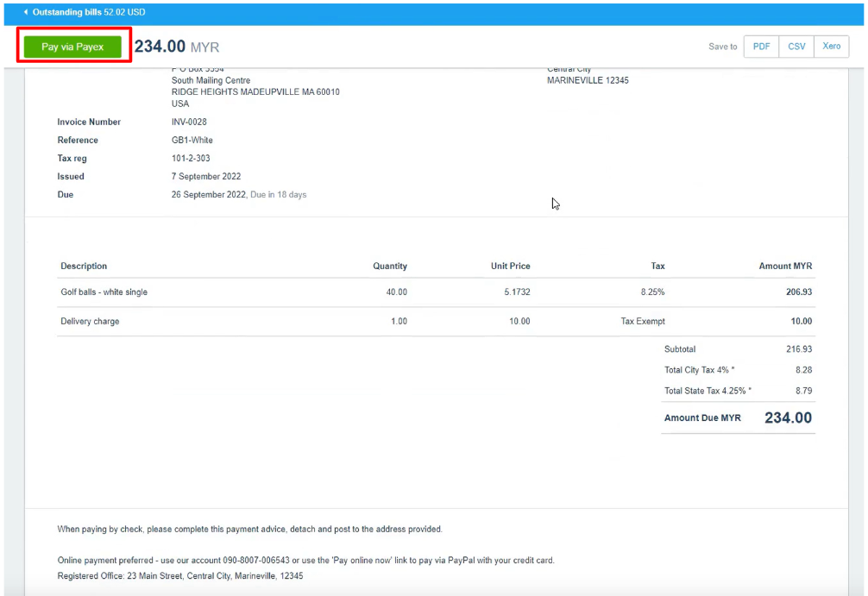Viewport: 868px width, 596px height.
Task: Click the Quantity column header
Action: [x=390, y=267]
